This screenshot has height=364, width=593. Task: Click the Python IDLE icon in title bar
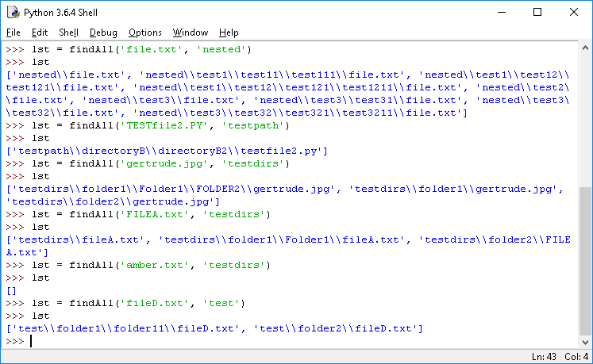(x=13, y=12)
